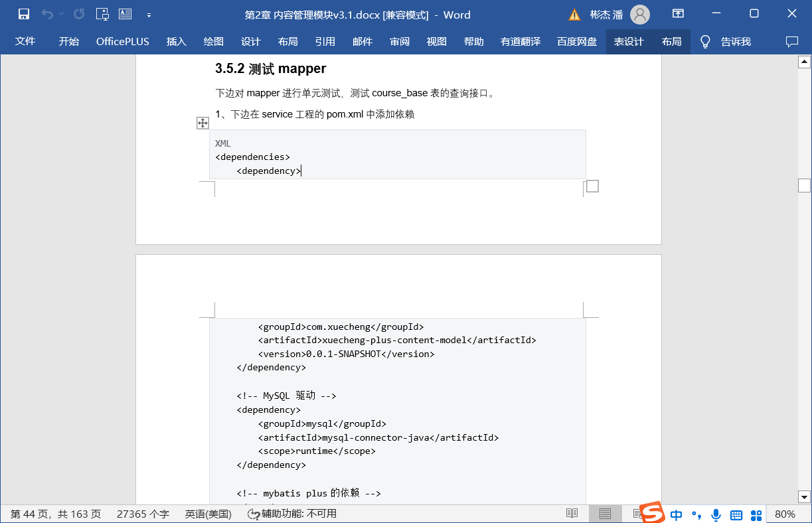
Task: Click the mybatis plus 的依赖 comment
Action: pyautogui.click(x=309, y=493)
